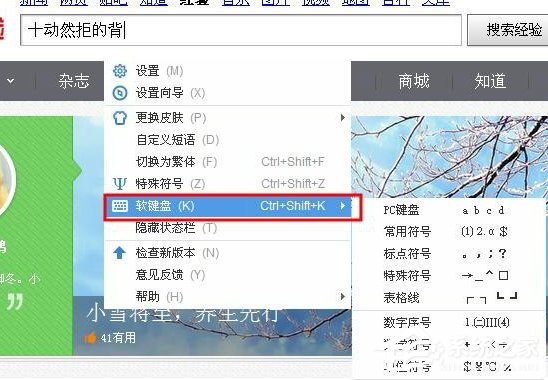Click the 41有用 vote text
This screenshot has width=548, height=380.
coord(118,338)
